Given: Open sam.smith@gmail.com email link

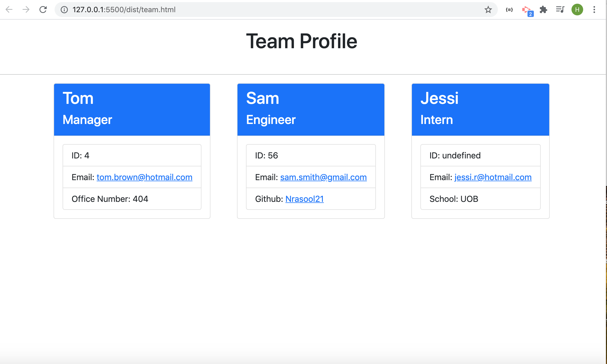Looking at the screenshot, I should [323, 177].
